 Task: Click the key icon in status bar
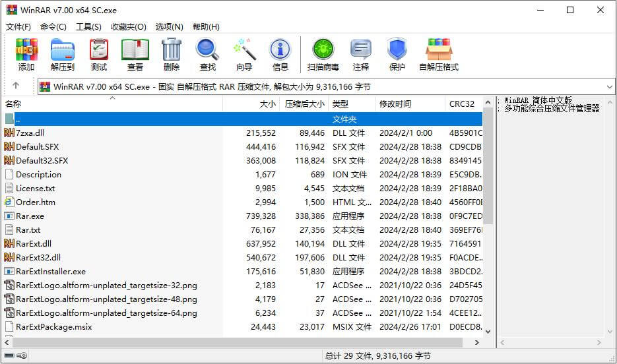tap(22, 355)
